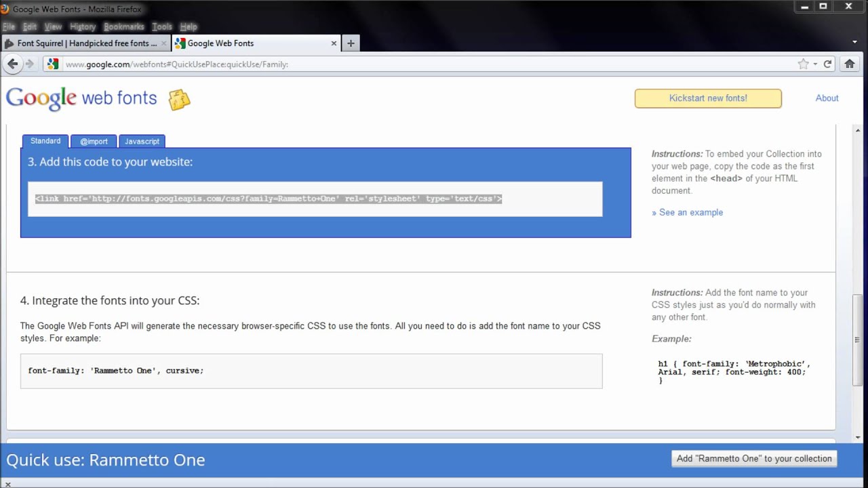The height and width of the screenshot is (488, 868).
Task: Click the heading "4. Integrate the fonts into your CSS:"
Action: coord(110,300)
